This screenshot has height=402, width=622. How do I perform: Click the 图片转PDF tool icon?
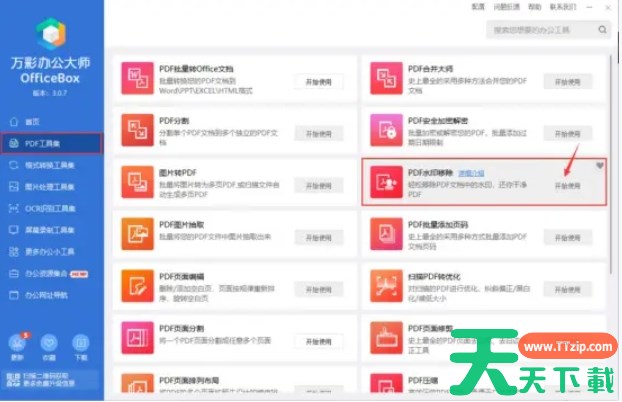tap(137, 182)
